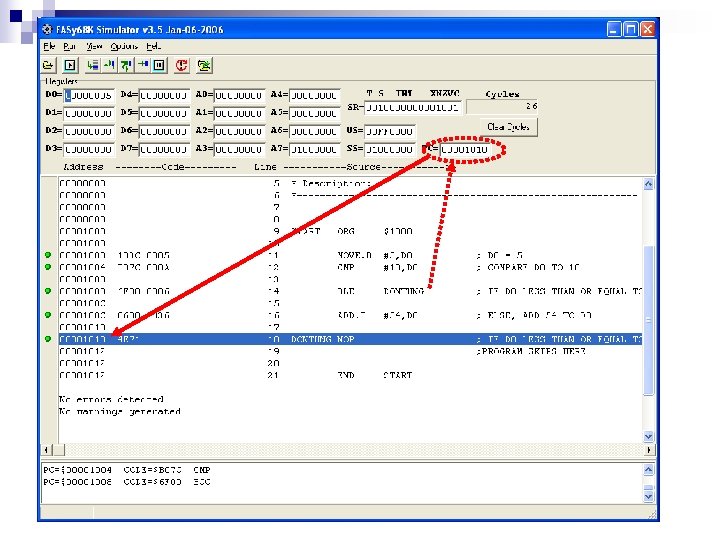Click source pane vertical scrollbar thumb

click(x=648, y=321)
